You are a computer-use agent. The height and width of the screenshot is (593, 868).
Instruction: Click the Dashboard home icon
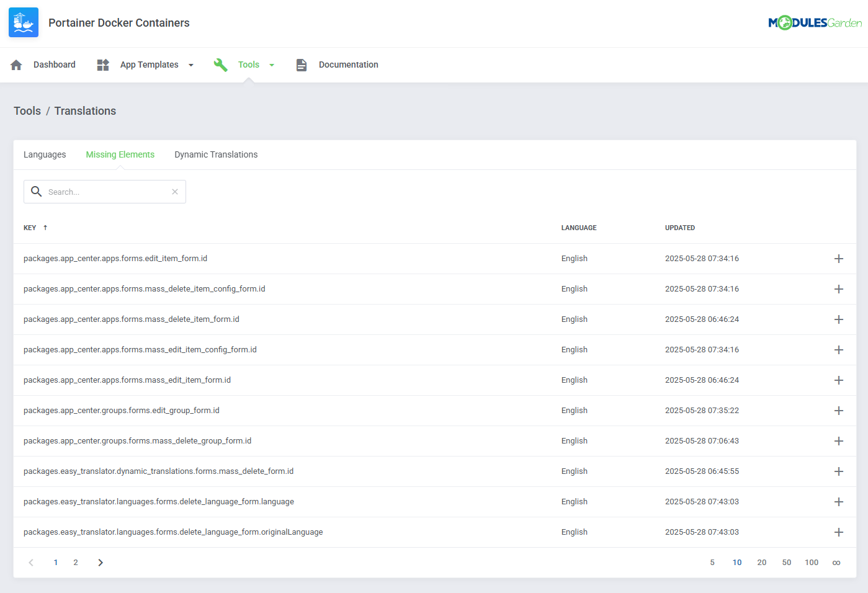coord(16,64)
